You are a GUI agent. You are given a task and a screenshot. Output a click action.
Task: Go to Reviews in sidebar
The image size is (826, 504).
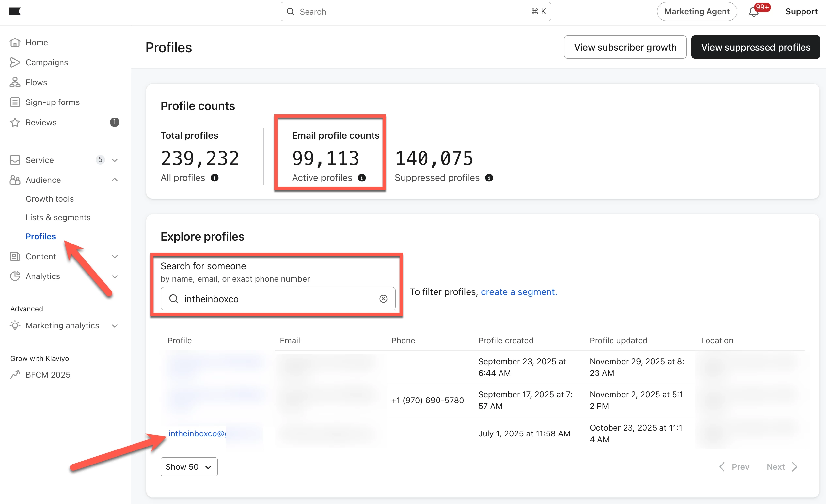pyautogui.click(x=41, y=122)
